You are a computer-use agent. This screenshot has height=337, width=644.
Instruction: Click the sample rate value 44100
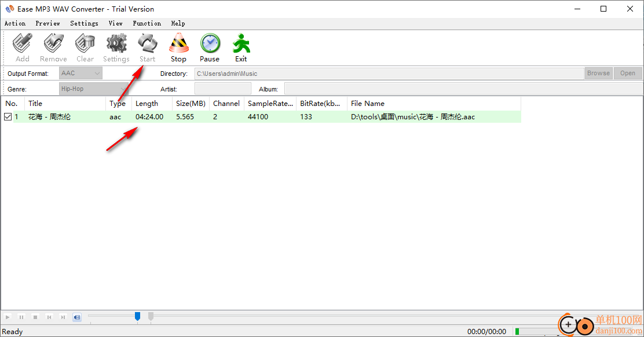tap(258, 117)
